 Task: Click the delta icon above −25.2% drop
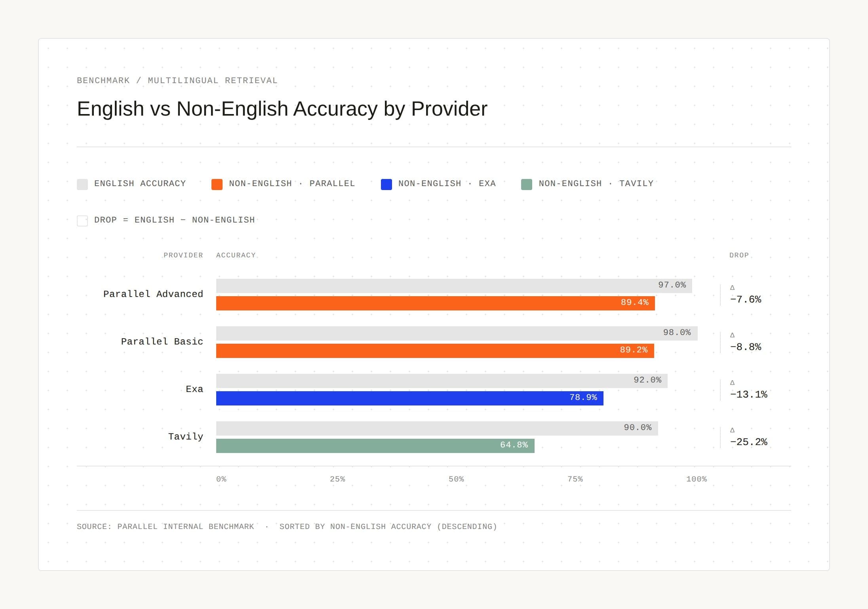click(732, 430)
